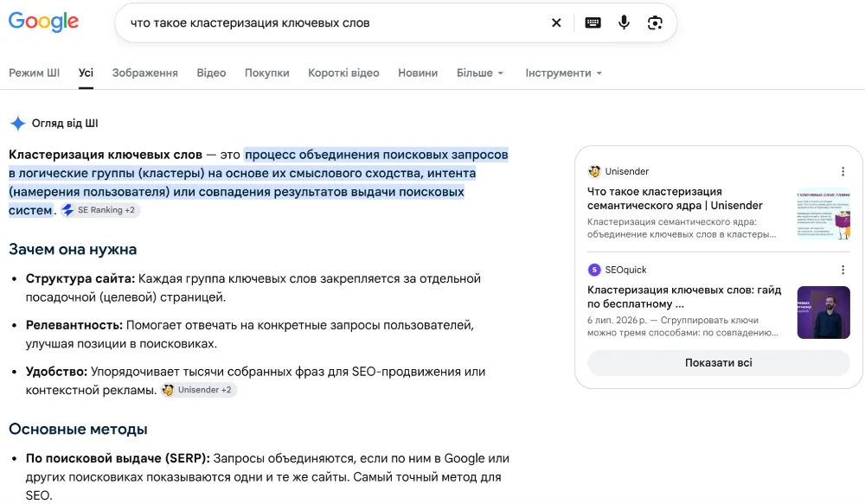Click the SEOquick source name
This screenshot has width=865, height=504.
tap(625, 270)
